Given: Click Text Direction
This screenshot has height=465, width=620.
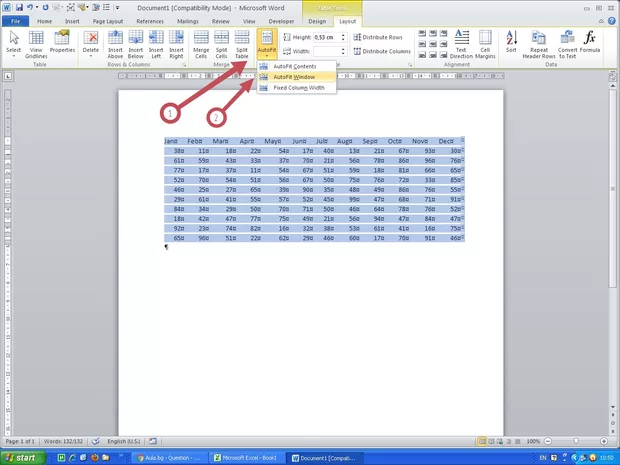Looking at the screenshot, I should pyautogui.click(x=461, y=44).
